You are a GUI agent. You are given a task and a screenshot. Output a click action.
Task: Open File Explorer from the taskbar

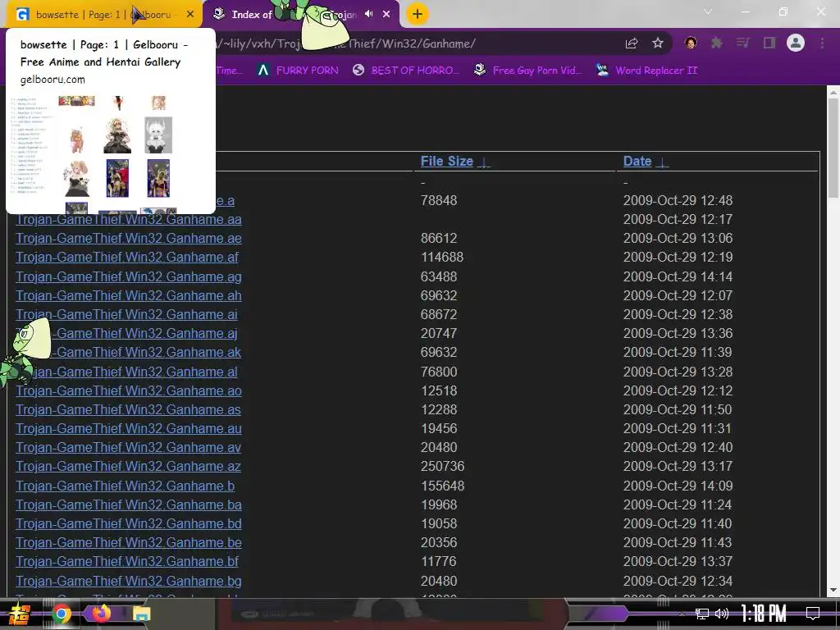click(x=141, y=614)
